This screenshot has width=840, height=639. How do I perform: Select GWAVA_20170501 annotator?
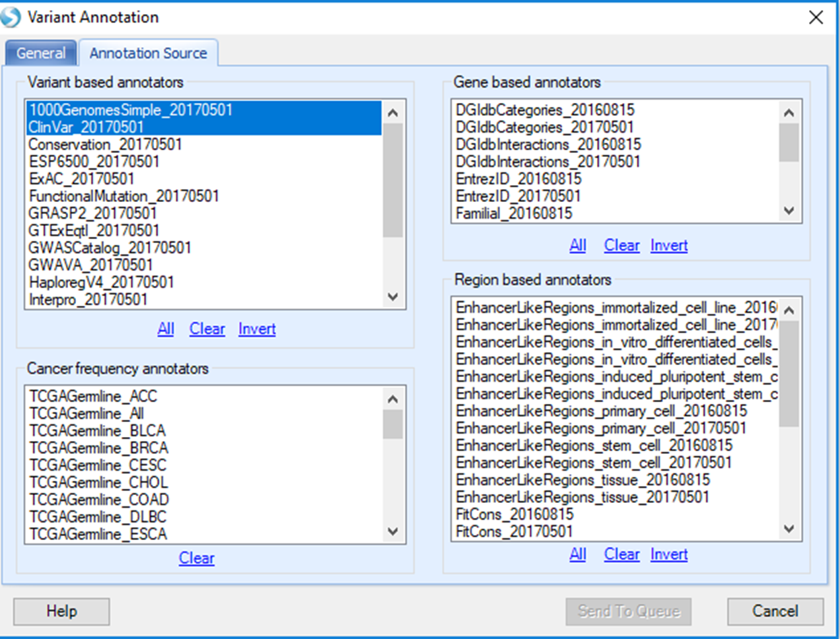pos(204,265)
